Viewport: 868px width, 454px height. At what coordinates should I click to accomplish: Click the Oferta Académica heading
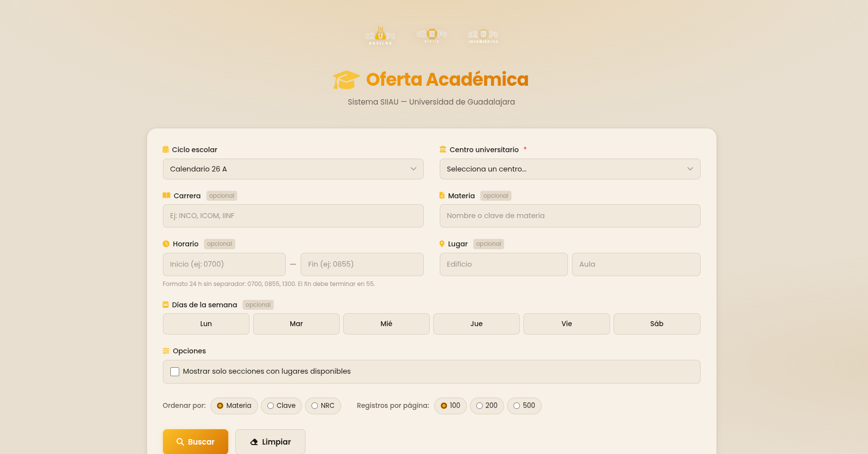click(447, 79)
